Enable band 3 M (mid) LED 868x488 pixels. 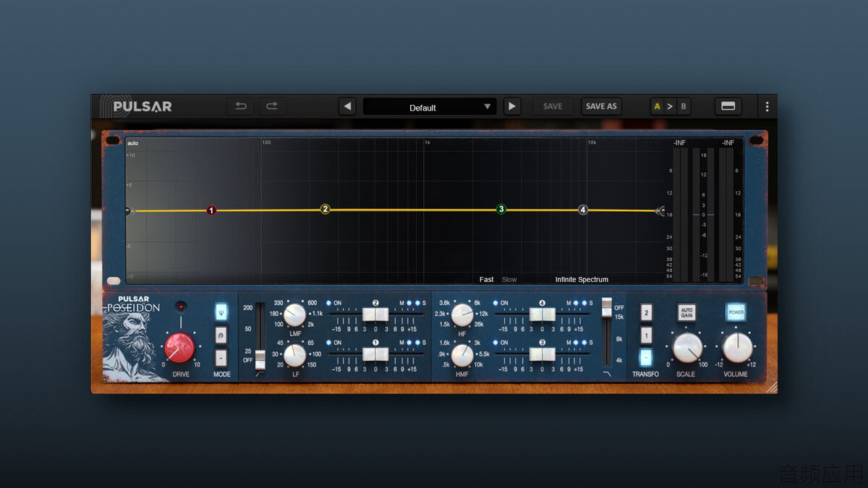pyautogui.click(x=576, y=343)
